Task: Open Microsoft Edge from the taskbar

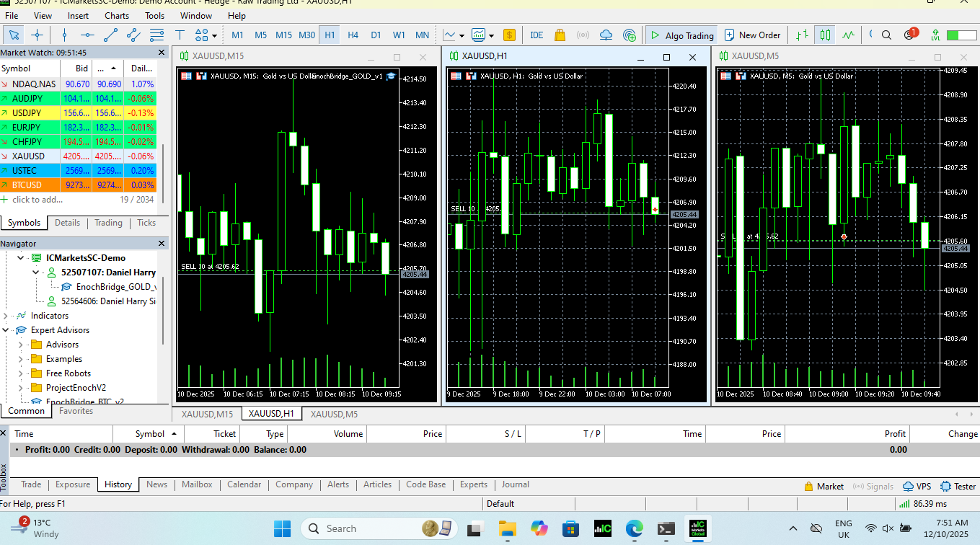Action: click(634, 528)
